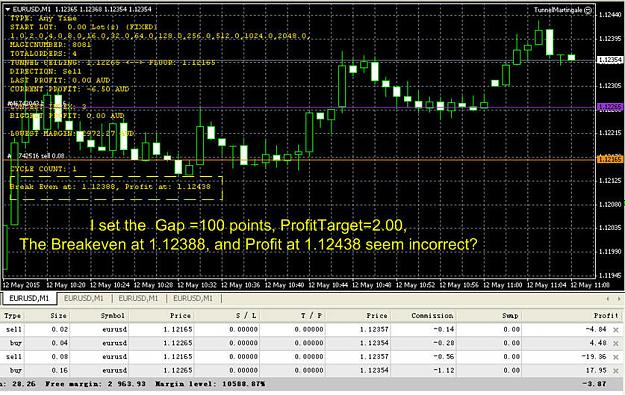Click the S / L column header
The image size is (625, 395).
click(246, 316)
